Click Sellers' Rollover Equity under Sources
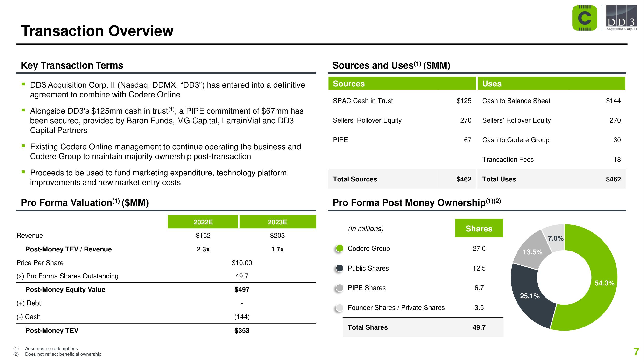The width and height of the screenshot is (644, 362). [367, 120]
